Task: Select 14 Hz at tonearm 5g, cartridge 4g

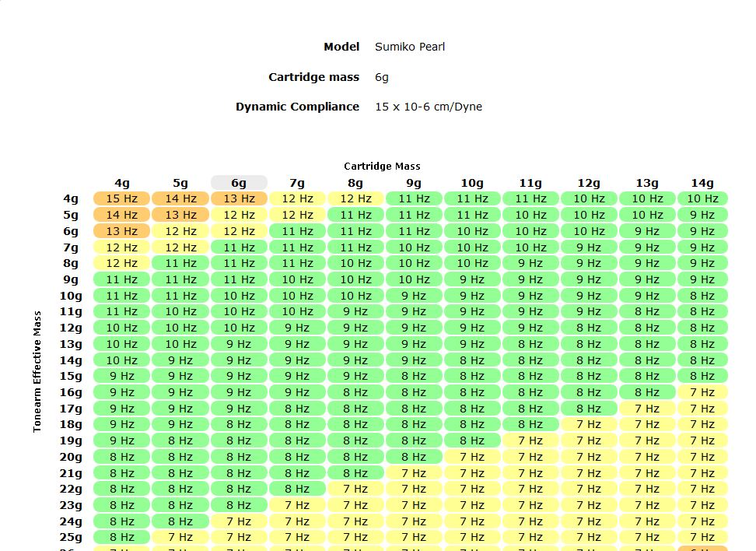Action: tap(122, 215)
